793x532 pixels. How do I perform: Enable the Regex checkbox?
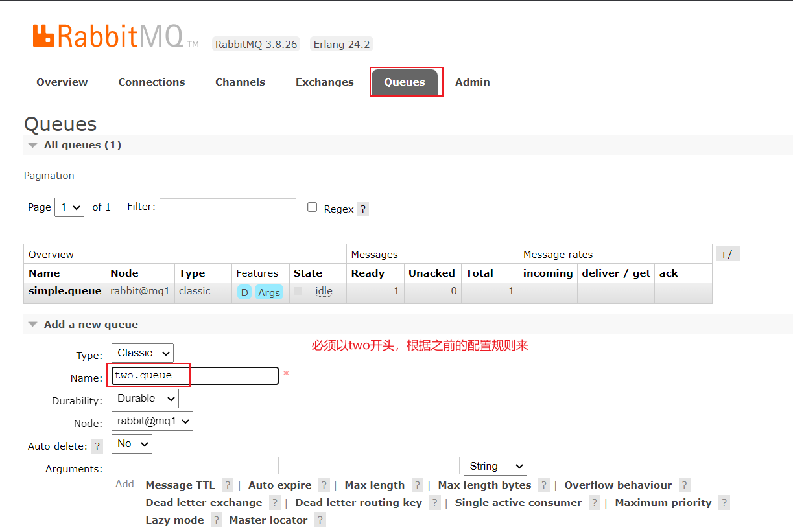tap(312, 207)
